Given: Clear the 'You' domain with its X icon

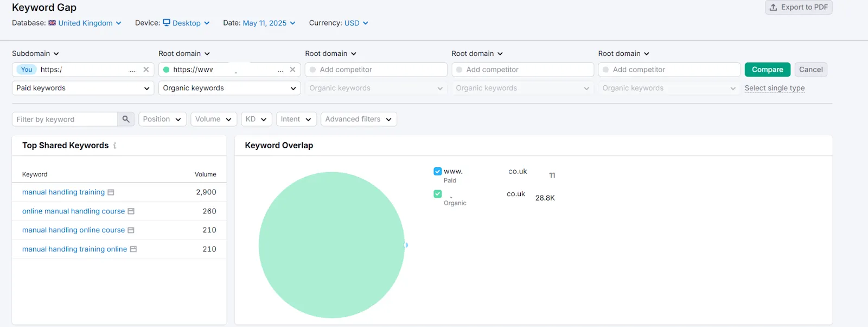Looking at the screenshot, I should click(146, 70).
